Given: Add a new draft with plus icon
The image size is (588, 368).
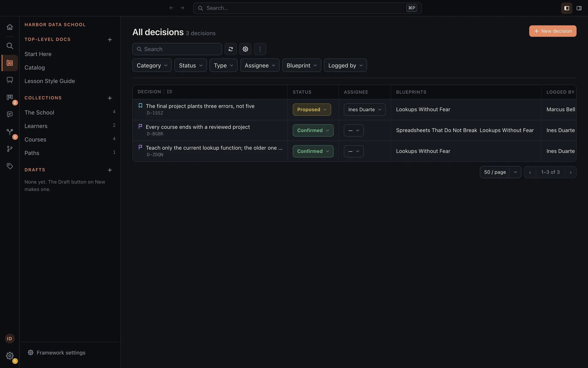Looking at the screenshot, I should coord(110,170).
